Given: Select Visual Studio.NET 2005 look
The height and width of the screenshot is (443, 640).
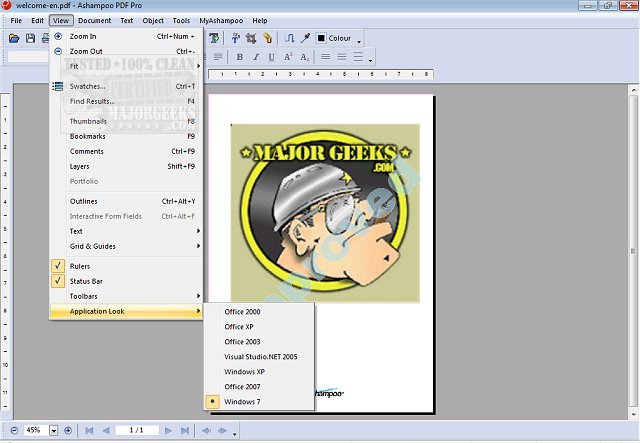Looking at the screenshot, I should pos(259,356).
